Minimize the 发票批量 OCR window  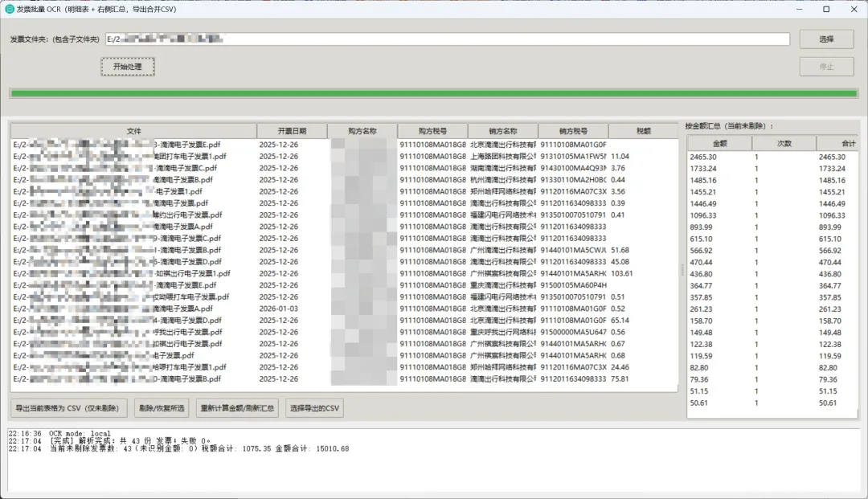tap(800, 9)
